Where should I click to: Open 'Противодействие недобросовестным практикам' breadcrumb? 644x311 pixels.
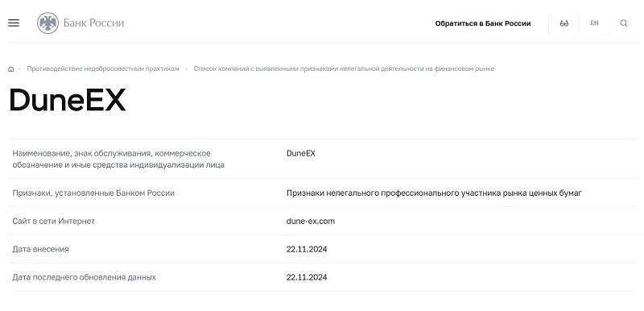[103, 68]
